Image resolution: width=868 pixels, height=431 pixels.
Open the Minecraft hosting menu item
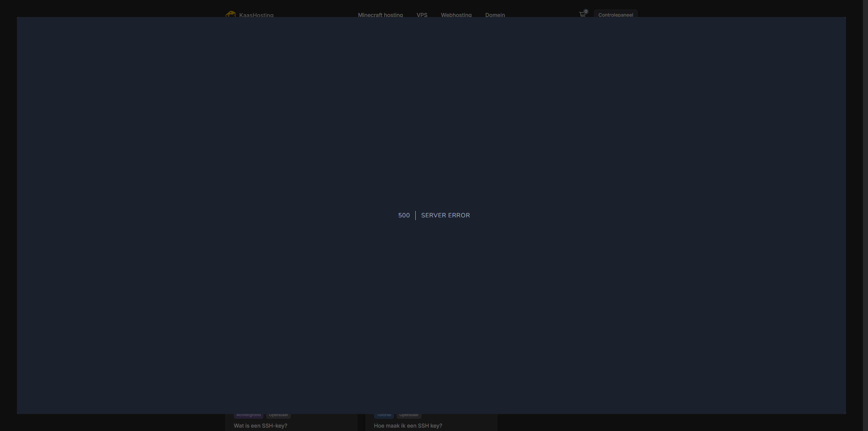380,15
